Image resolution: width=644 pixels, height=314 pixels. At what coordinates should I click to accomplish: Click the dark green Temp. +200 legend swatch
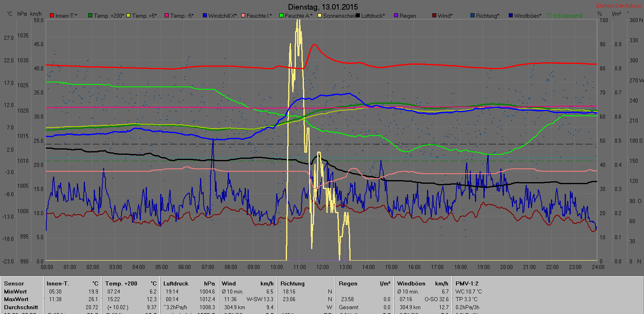pos(90,16)
